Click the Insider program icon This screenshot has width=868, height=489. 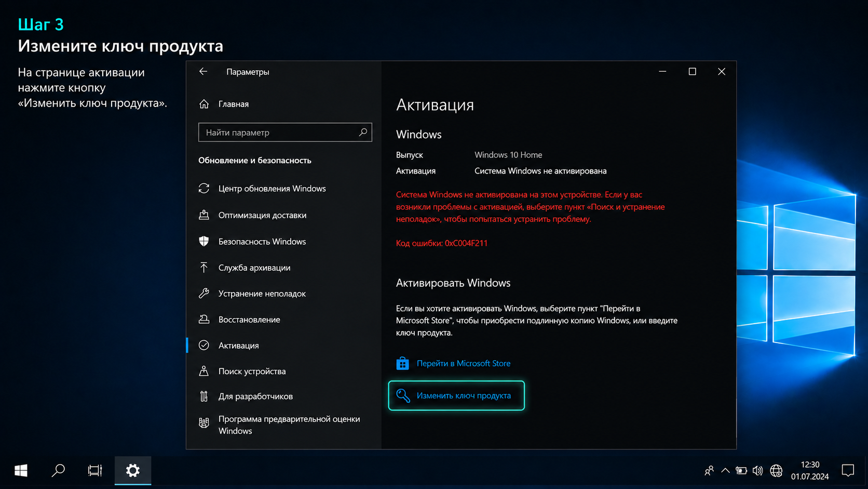[x=204, y=423]
